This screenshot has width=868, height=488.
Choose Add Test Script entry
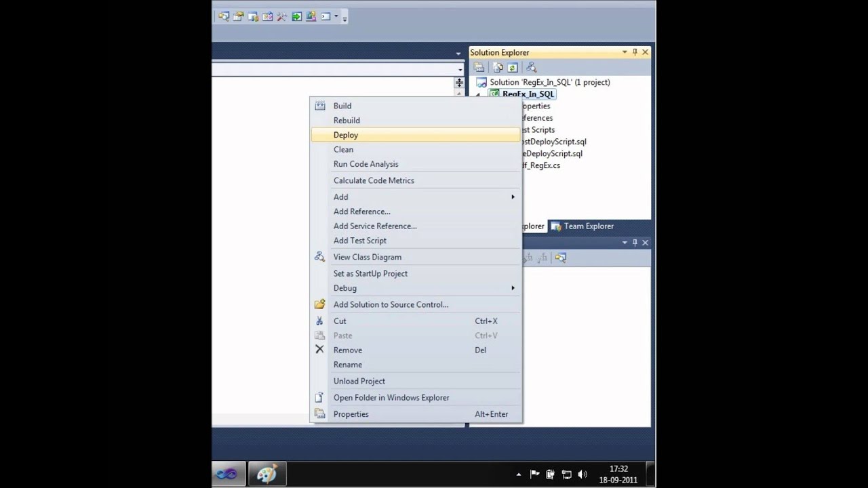click(x=415, y=241)
